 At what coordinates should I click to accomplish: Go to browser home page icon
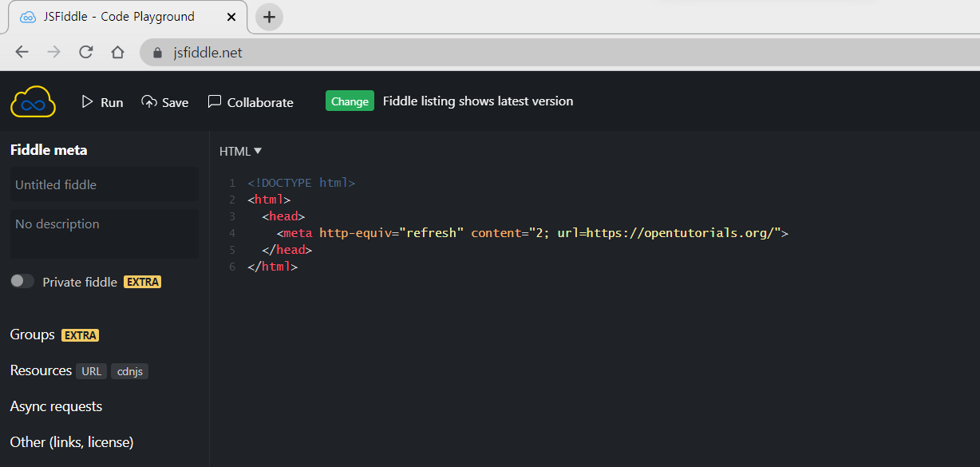[117, 53]
